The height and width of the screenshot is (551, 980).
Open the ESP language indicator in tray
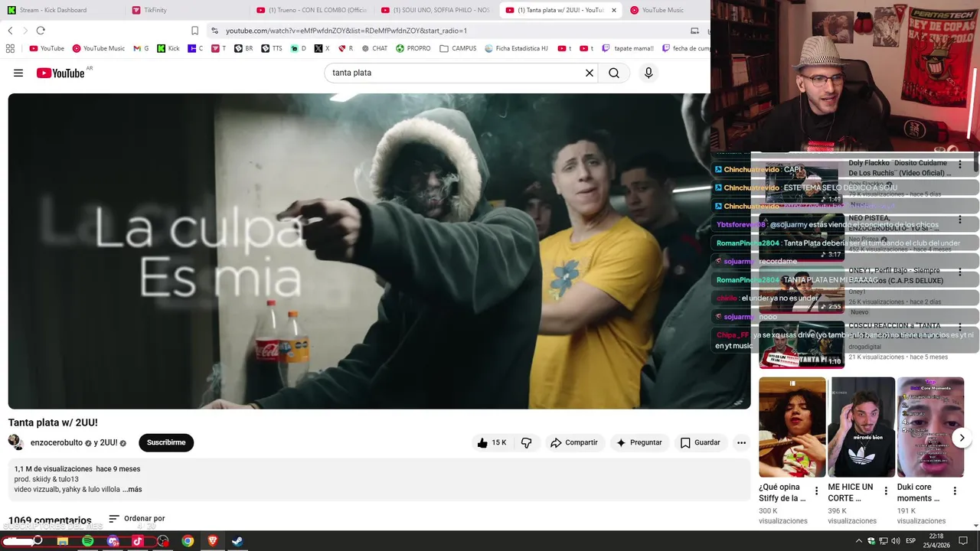[910, 541]
